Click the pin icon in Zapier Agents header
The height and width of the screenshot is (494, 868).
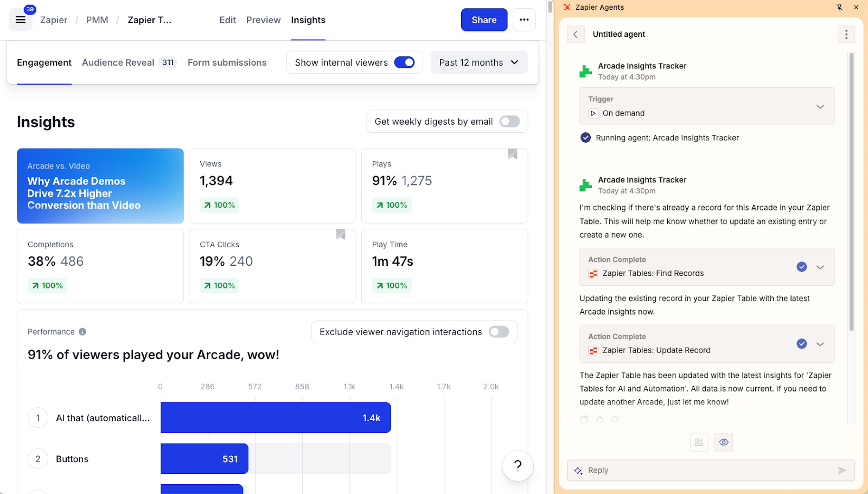839,7
